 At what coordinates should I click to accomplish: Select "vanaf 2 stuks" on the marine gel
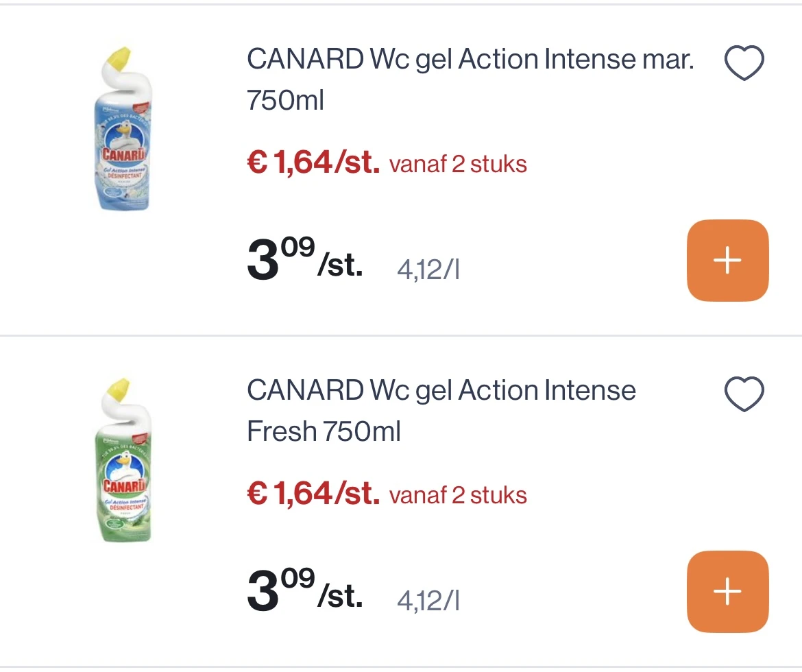[458, 165]
